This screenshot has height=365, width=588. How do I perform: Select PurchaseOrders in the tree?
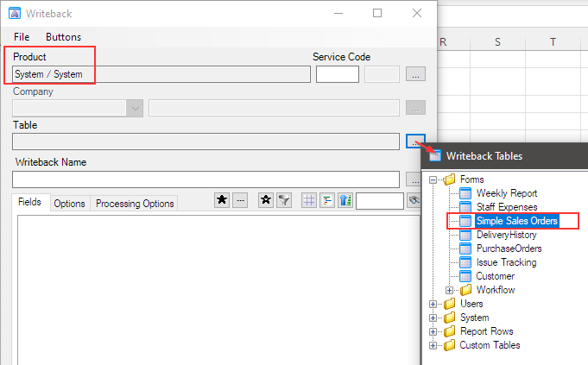509,249
